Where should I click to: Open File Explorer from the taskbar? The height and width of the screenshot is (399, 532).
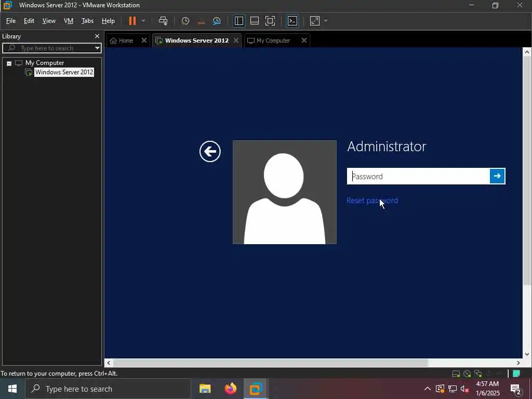(205, 389)
